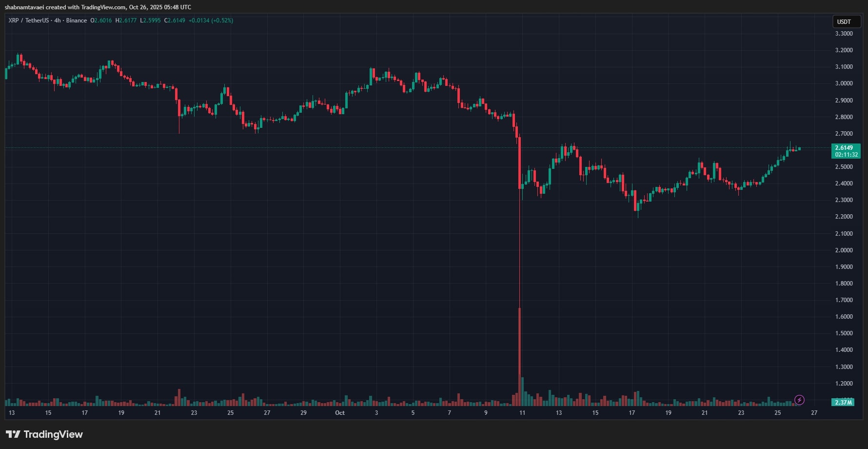Click the 1.2000 price scale label

pos(844,384)
